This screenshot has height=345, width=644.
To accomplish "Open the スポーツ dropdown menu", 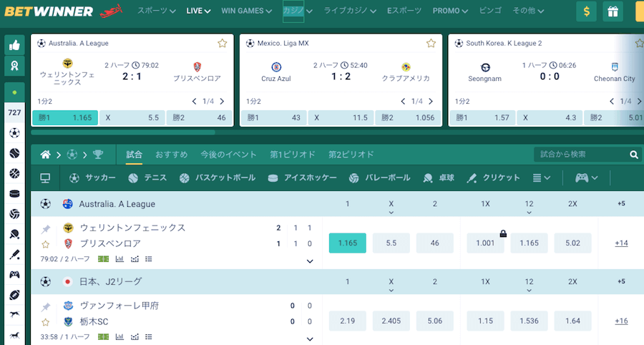I will tap(157, 11).
